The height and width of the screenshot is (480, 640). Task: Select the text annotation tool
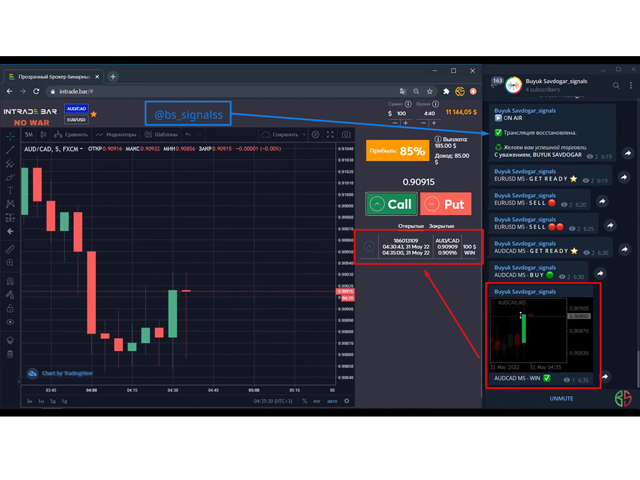(10, 191)
